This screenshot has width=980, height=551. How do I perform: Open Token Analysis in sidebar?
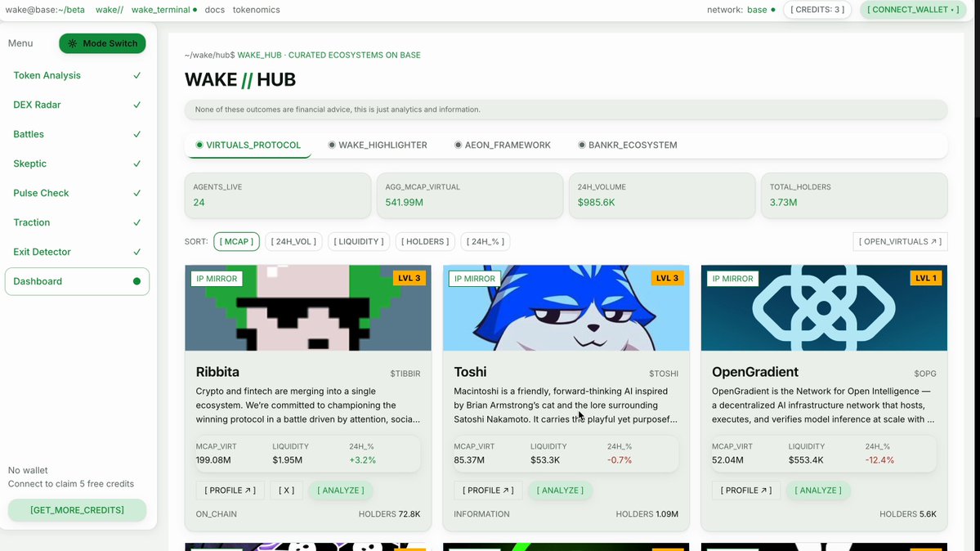coord(77,75)
